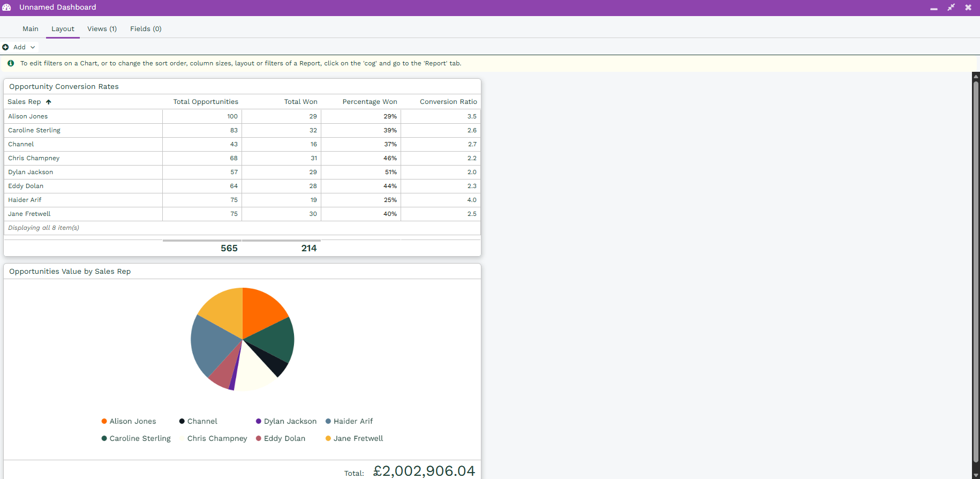Click the scrollbar down arrow

(976, 475)
